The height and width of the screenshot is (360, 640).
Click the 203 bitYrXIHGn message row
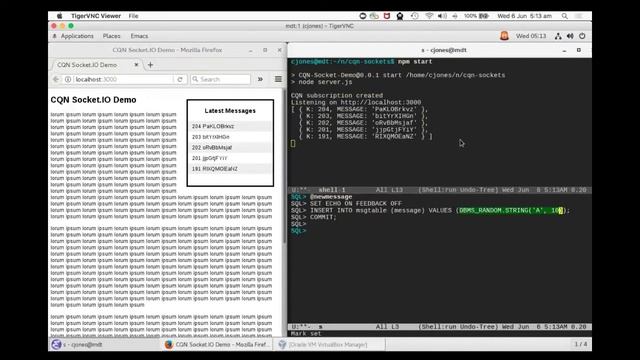pyautogui.click(x=230, y=137)
